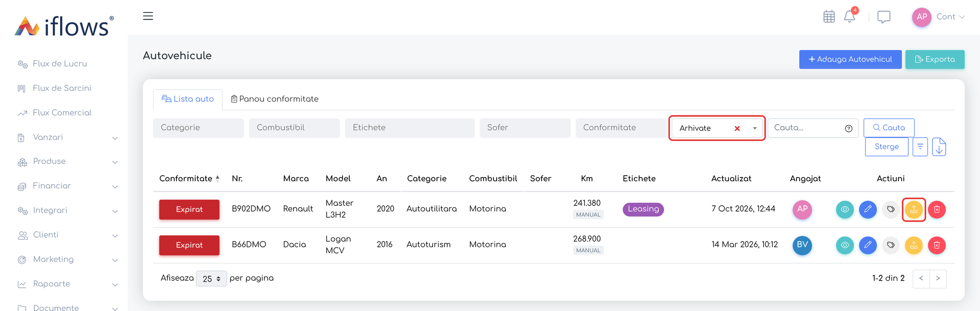Click the Exporta button
The image size is (980, 311).
click(935, 59)
